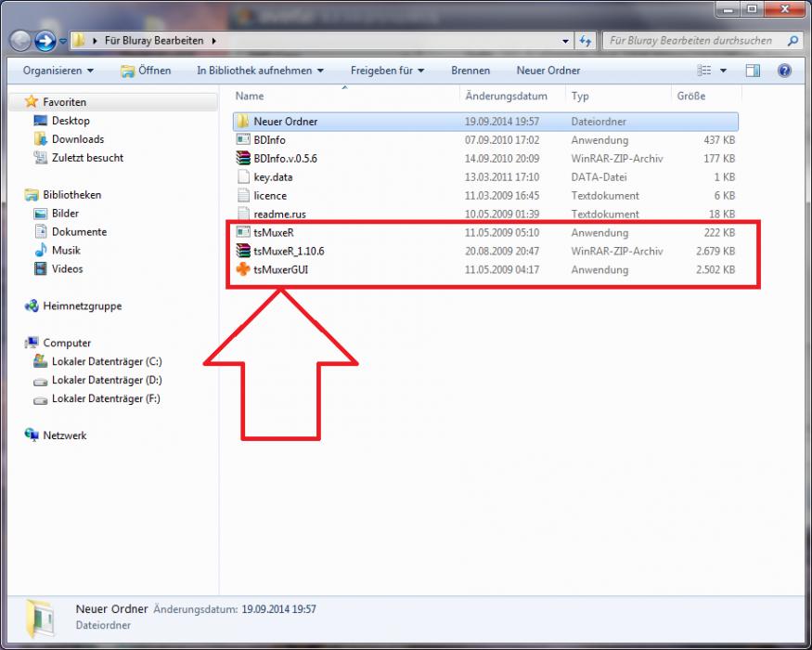Screen dimensions: 812x650
Task: Click the magnifier search icon
Action: 793,41
